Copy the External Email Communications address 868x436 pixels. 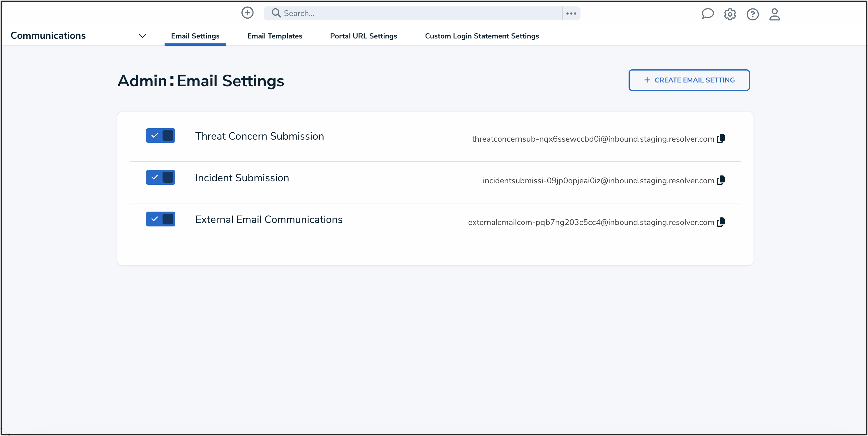pyautogui.click(x=722, y=222)
